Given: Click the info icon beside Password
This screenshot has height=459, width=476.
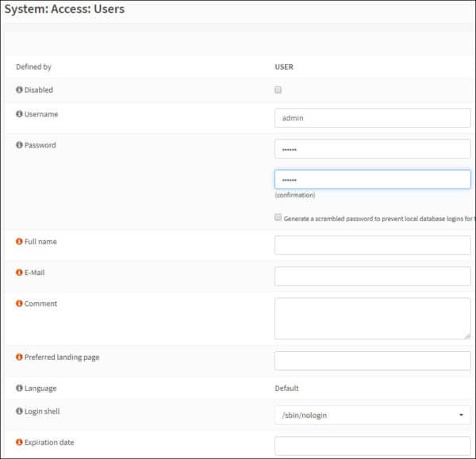Looking at the screenshot, I should pos(19,145).
